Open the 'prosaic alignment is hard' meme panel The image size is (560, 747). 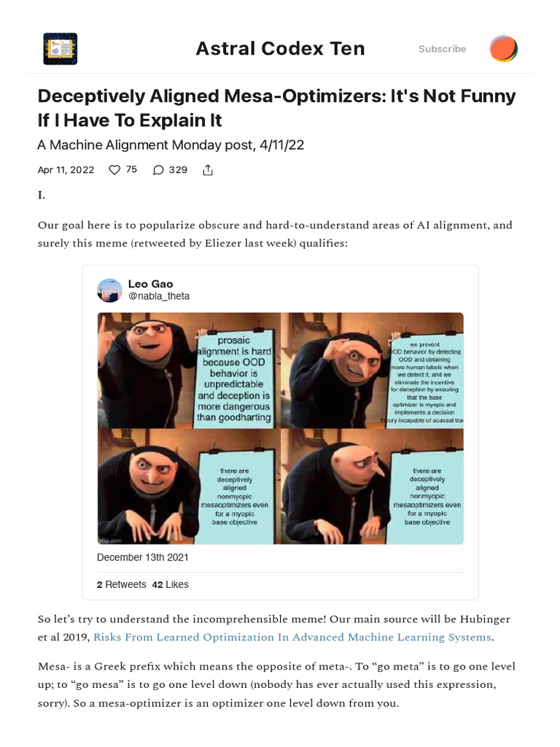click(x=189, y=370)
